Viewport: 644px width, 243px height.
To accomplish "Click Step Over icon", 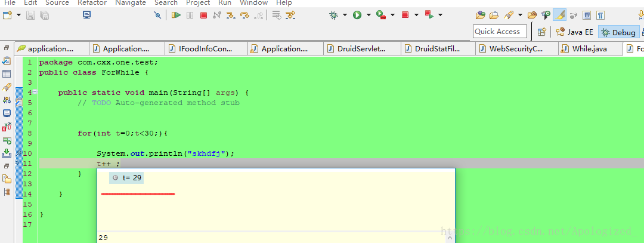I will coord(245,15).
